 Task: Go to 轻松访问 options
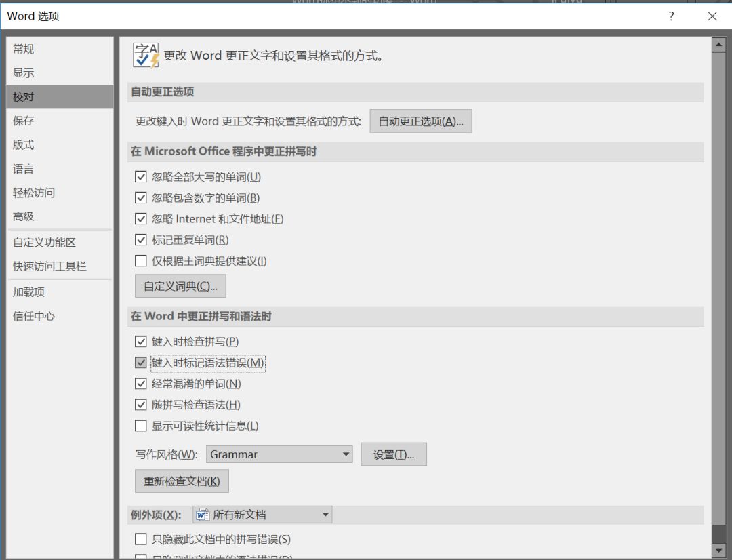point(60,193)
